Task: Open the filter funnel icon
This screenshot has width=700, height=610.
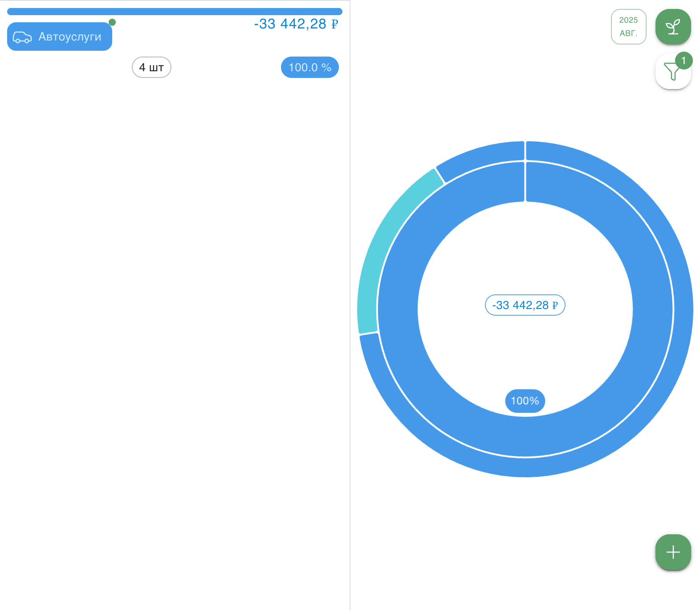Action: pyautogui.click(x=671, y=72)
